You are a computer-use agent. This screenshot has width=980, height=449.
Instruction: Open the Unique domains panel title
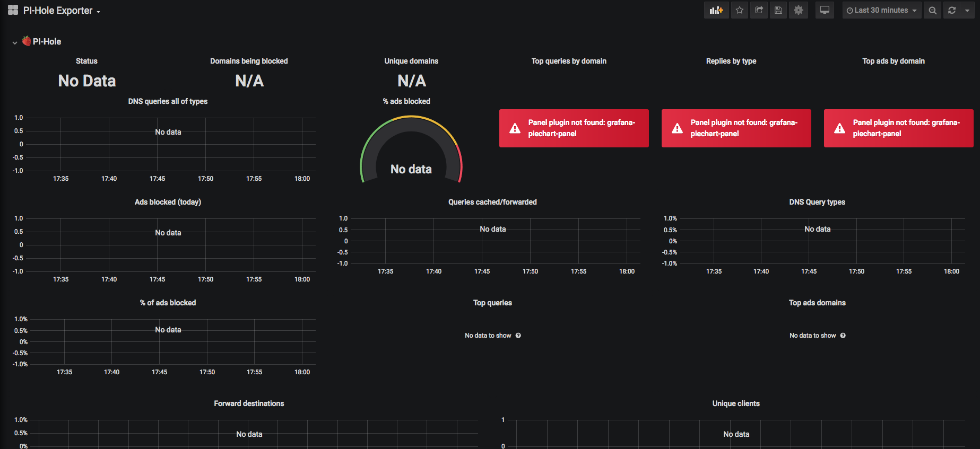click(411, 61)
